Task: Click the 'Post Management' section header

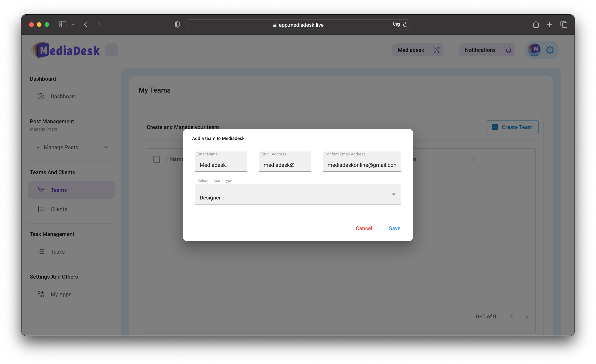Action: tap(52, 121)
